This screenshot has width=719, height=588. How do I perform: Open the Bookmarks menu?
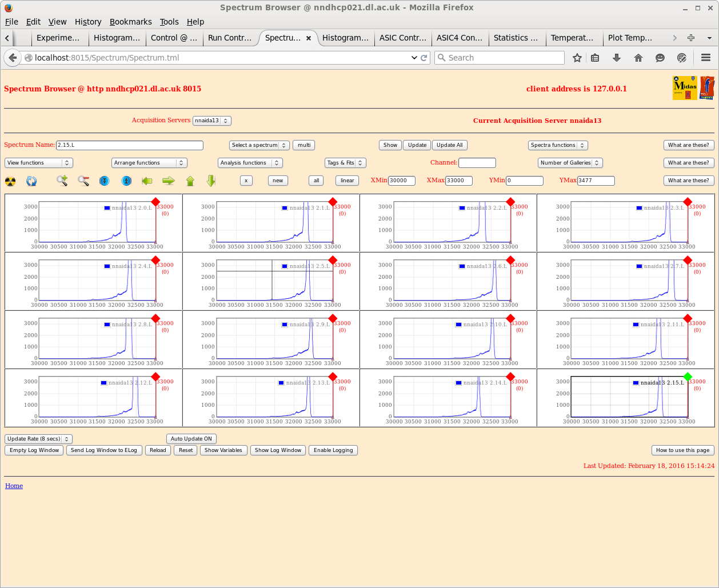[x=130, y=22]
